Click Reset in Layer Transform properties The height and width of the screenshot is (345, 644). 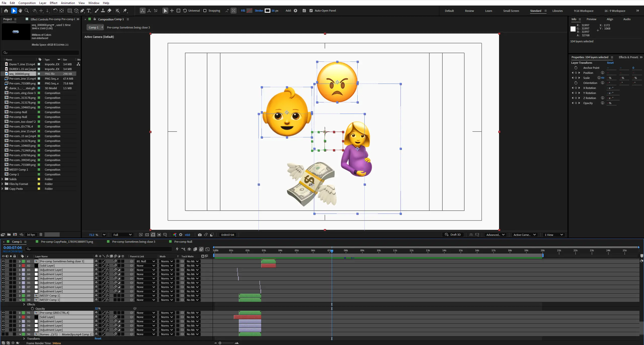point(610,63)
